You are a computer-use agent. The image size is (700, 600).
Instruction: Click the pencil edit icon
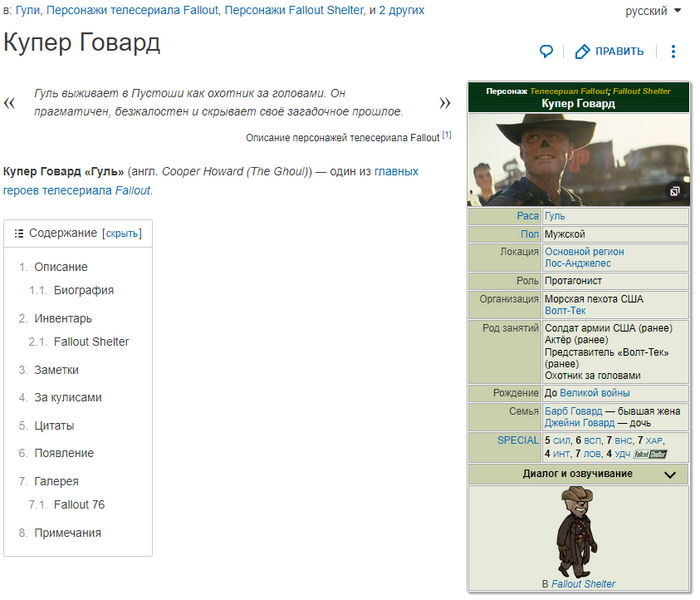coord(582,51)
